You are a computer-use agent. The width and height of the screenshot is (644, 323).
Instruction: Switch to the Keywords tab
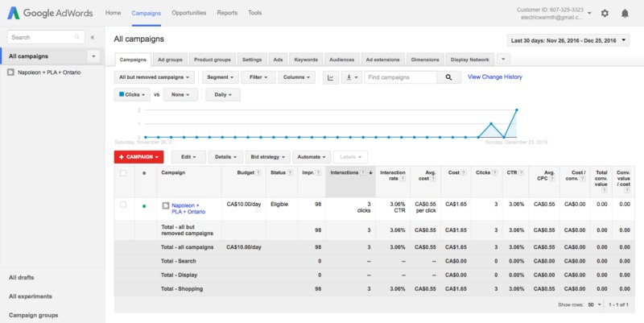pyautogui.click(x=306, y=60)
